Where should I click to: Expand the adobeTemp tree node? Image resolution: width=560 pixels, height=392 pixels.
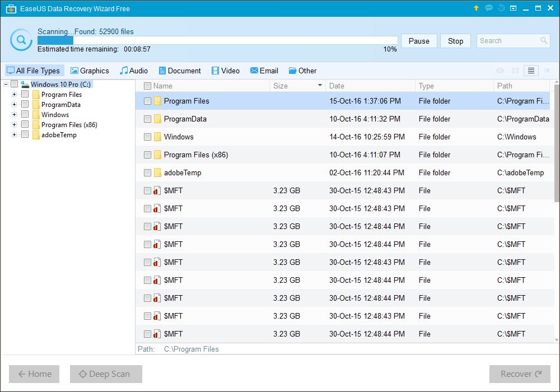coord(15,135)
